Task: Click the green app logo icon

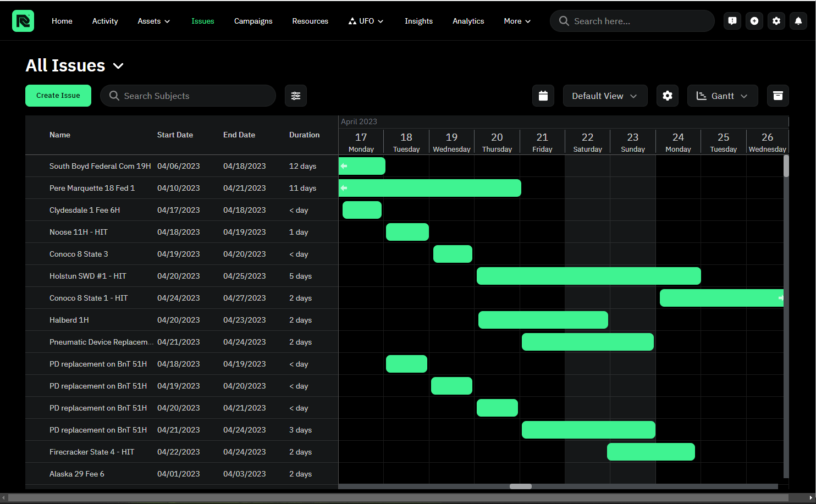Action: (23, 21)
